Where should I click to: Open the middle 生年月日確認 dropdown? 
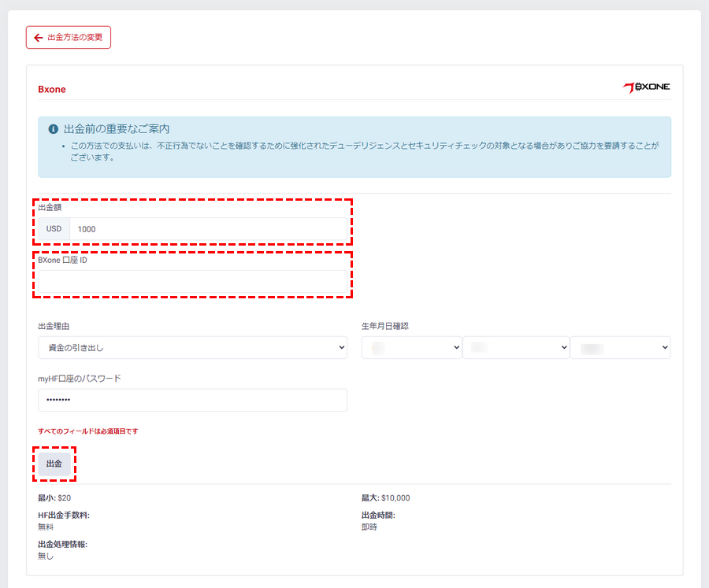(516, 348)
